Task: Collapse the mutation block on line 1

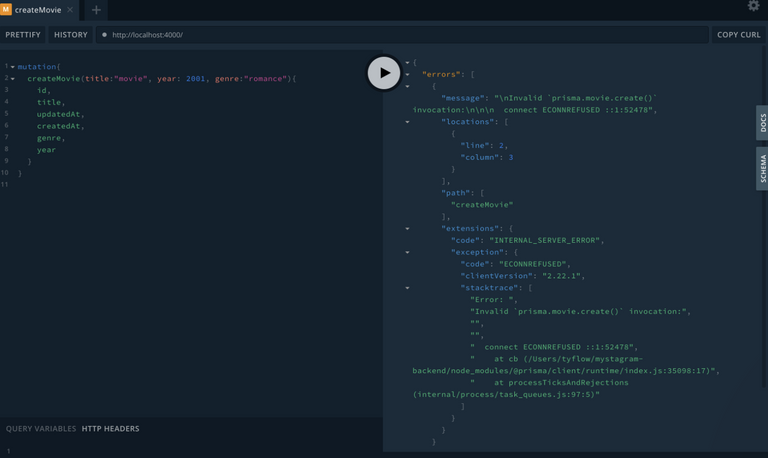Action: pyautogui.click(x=13, y=67)
